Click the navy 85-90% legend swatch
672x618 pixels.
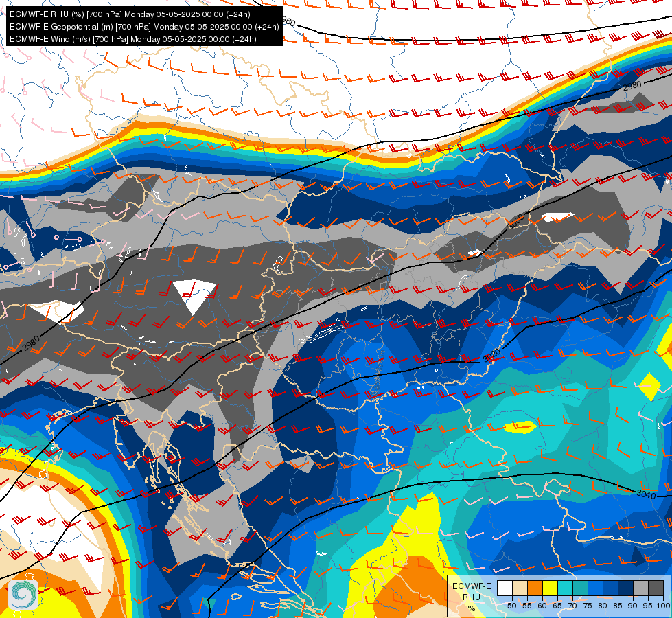pos(626,588)
